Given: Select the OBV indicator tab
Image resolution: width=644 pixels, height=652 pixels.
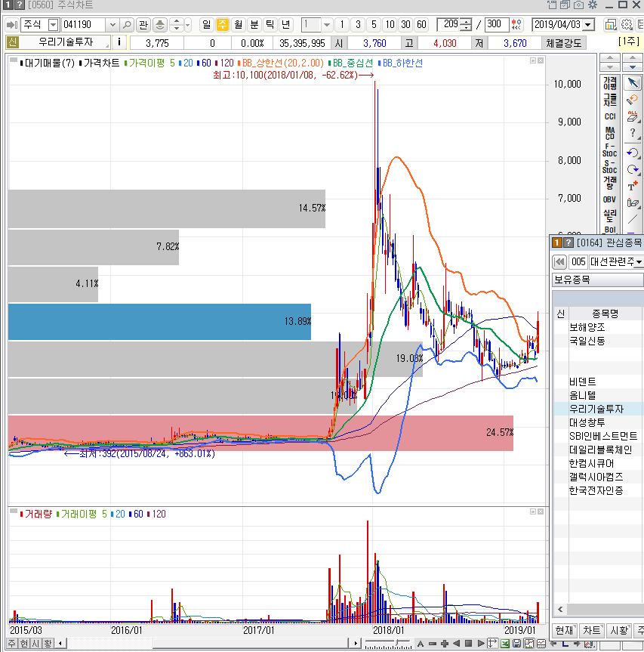Looking at the screenshot, I should pos(610,199).
